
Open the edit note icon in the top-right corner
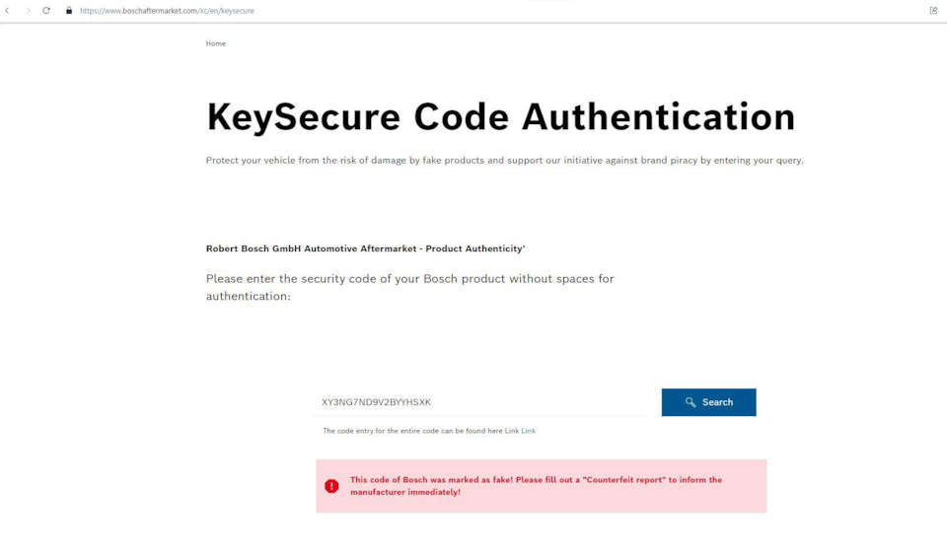pos(933,11)
